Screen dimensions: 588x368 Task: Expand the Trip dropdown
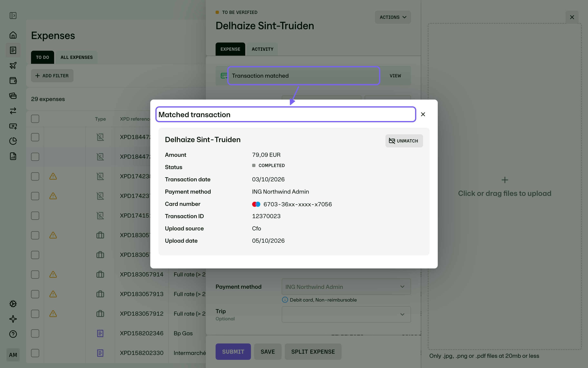(x=346, y=314)
